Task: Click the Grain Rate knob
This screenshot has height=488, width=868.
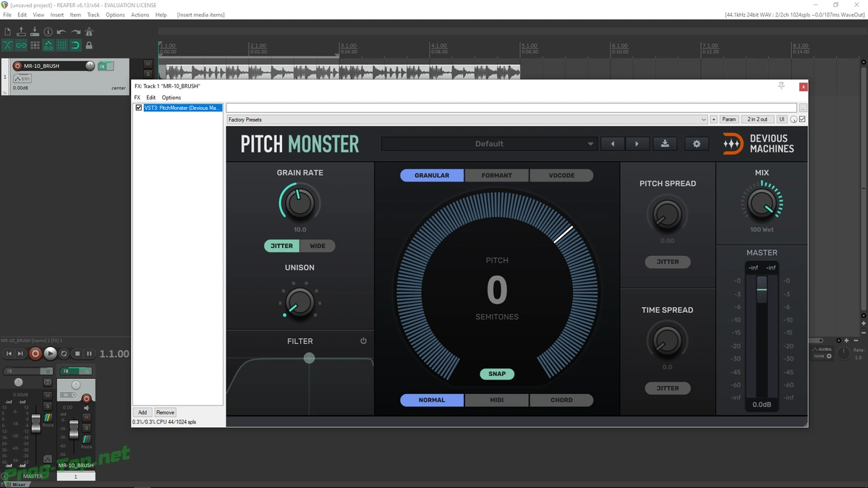Action: (x=299, y=203)
